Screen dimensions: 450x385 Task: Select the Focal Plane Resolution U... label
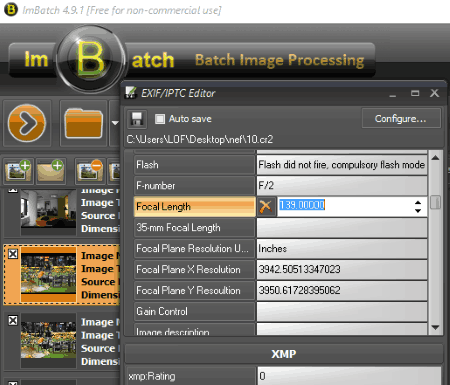(x=195, y=249)
